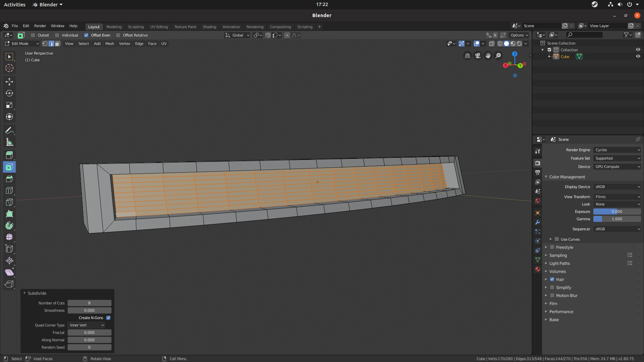
Task: Switch to the Modeling workspace tab
Action: (x=114, y=27)
